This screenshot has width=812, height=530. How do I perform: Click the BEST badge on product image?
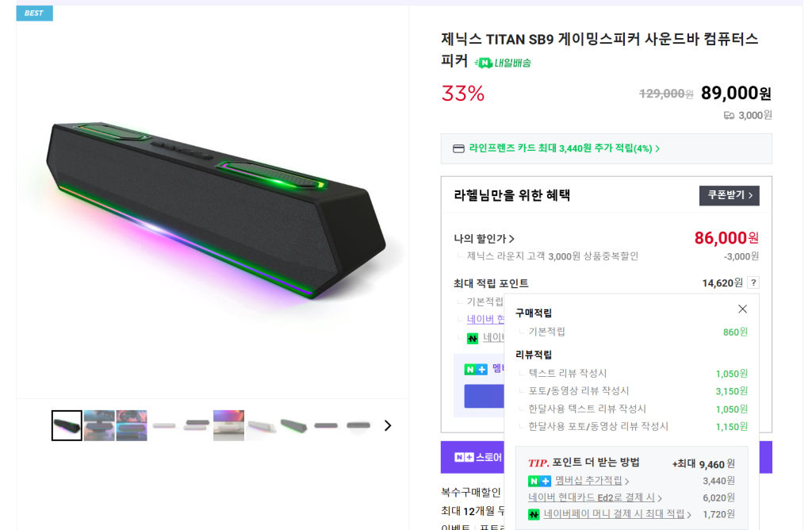34,13
